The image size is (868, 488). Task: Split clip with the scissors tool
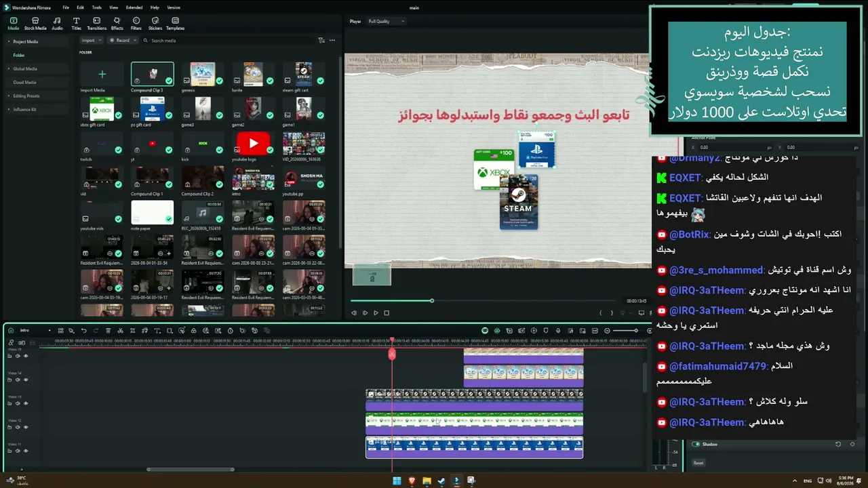click(x=120, y=331)
